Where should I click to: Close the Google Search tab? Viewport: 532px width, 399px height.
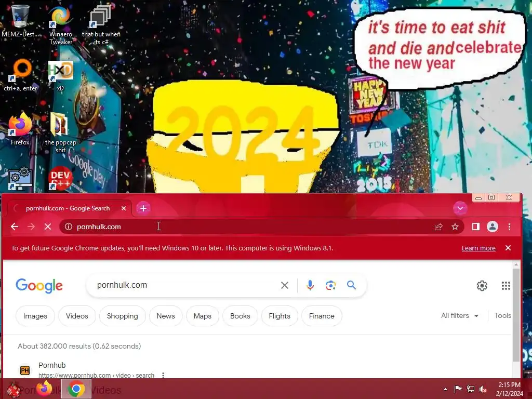(124, 208)
